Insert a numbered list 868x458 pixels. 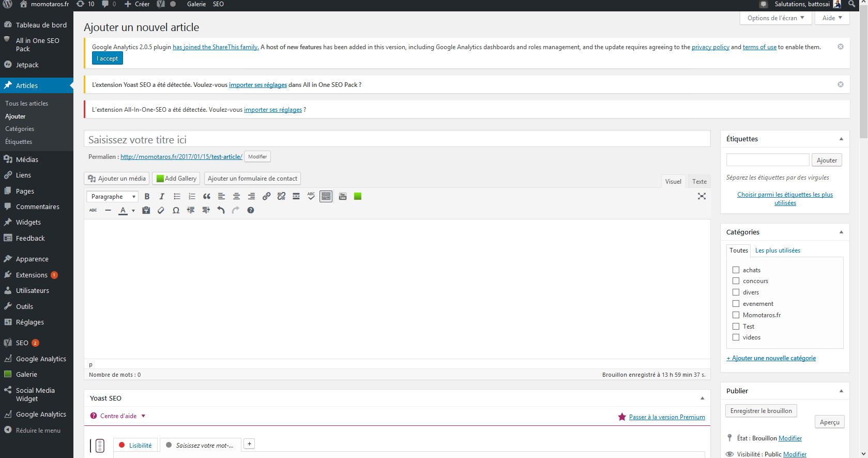point(192,197)
